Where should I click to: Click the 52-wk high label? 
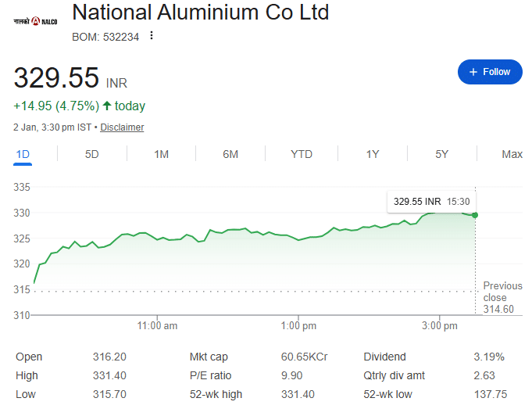click(216, 394)
